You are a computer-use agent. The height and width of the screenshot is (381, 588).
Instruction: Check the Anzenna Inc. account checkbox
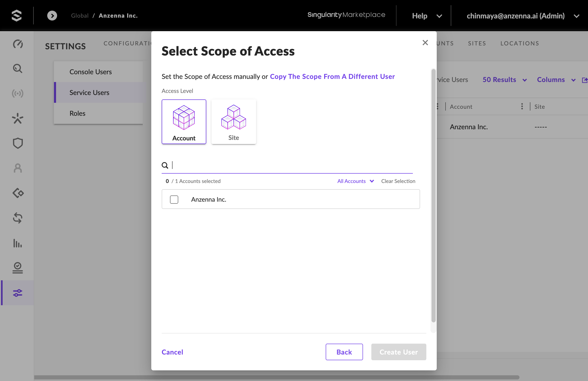(174, 199)
